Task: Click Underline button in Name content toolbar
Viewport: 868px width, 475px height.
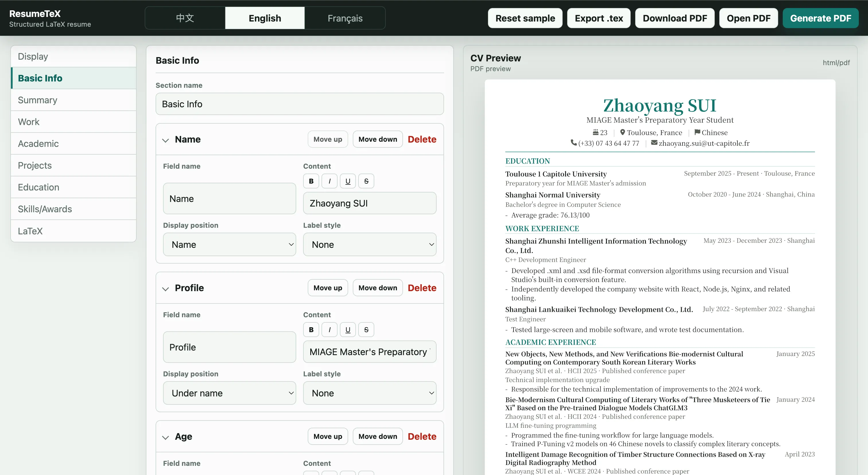Action: tap(348, 181)
